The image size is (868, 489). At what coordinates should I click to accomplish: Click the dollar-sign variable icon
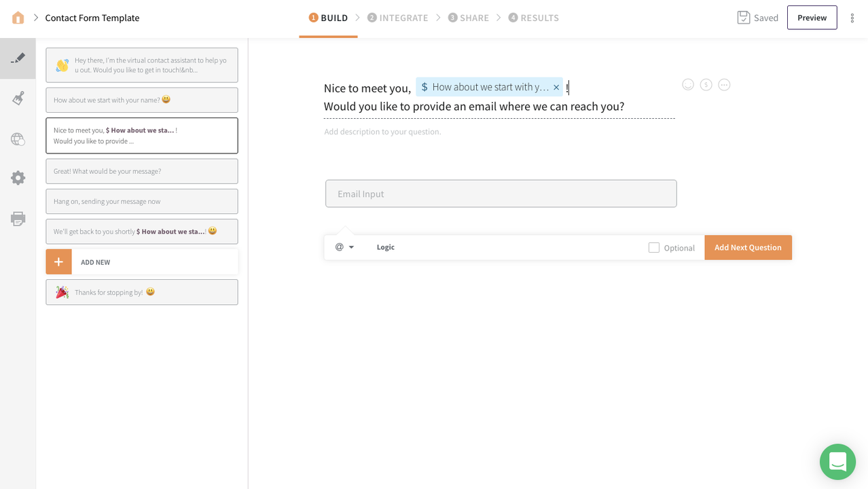tap(706, 85)
